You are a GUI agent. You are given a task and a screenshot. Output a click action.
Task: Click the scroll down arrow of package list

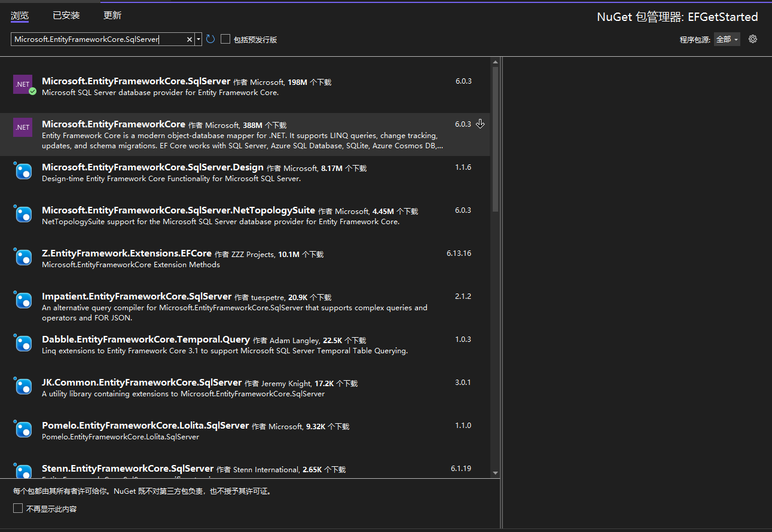[x=495, y=473]
